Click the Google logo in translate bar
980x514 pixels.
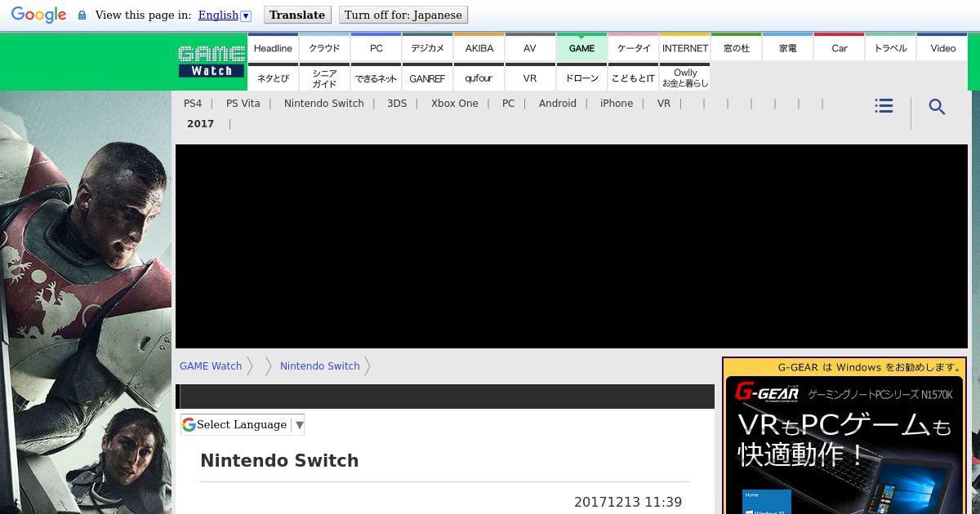[38, 15]
